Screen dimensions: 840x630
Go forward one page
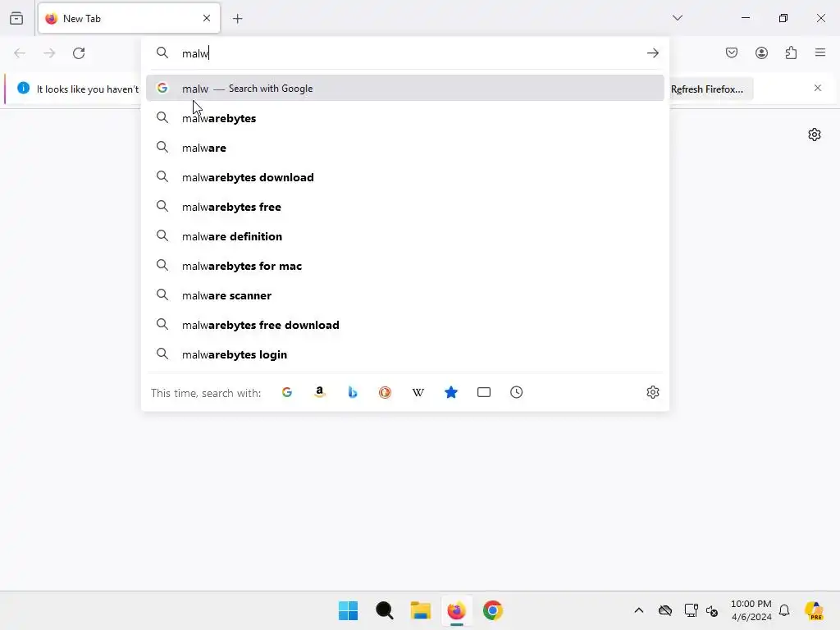click(x=49, y=53)
